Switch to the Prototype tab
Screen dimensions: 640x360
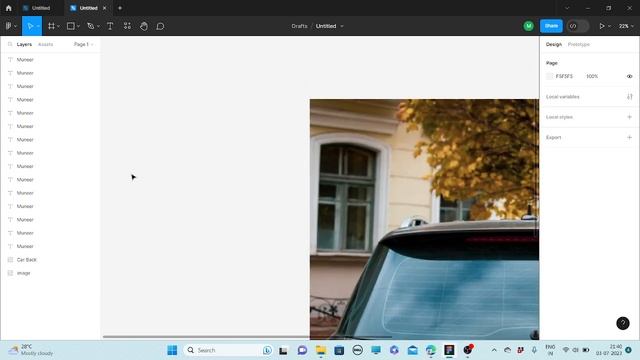579,44
